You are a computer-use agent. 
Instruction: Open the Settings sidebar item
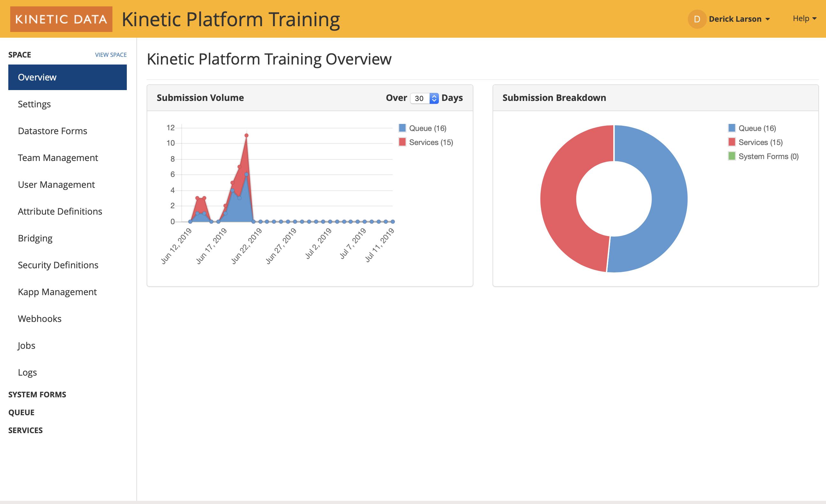[x=34, y=104]
